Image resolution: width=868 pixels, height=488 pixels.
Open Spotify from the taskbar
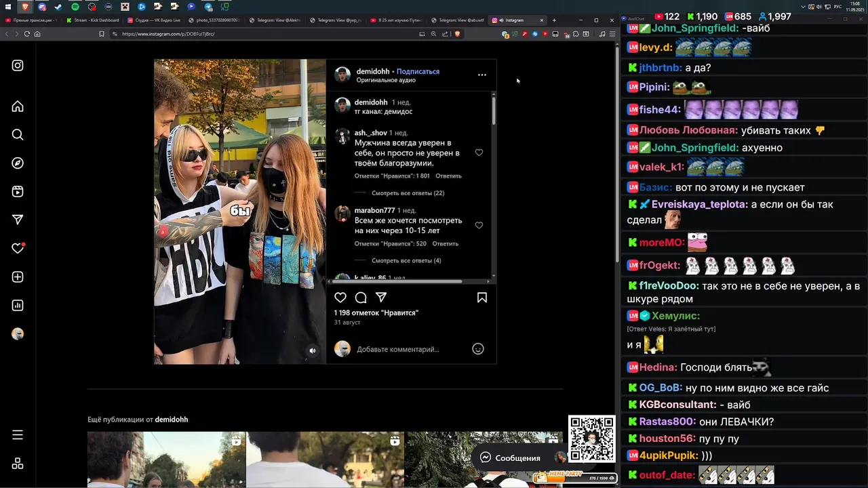tap(75, 7)
